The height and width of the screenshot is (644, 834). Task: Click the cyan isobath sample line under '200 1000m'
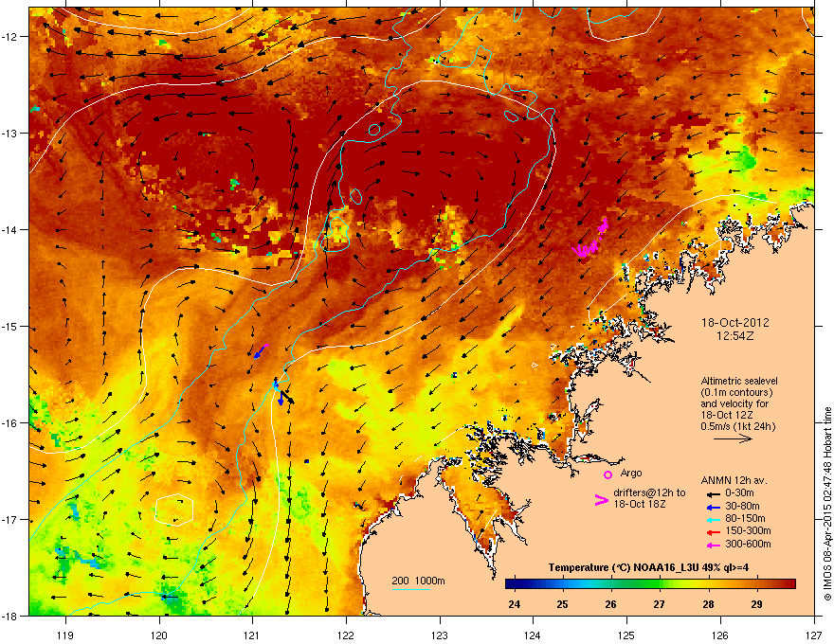coord(411,589)
